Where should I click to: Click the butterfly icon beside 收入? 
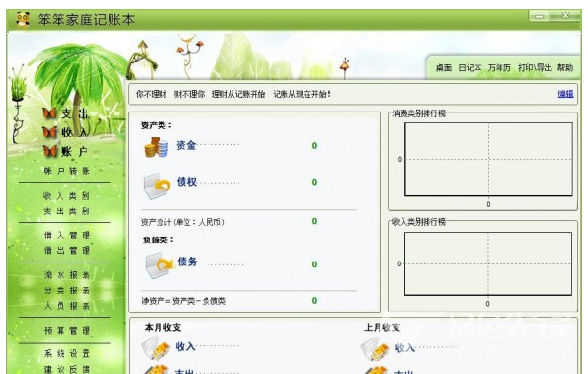coord(50,132)
